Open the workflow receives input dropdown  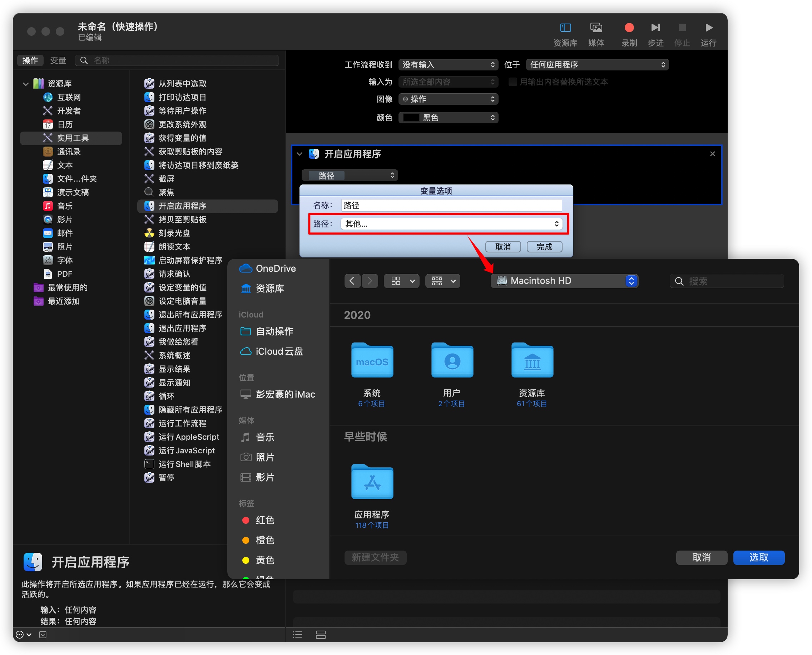click(448, 64)
